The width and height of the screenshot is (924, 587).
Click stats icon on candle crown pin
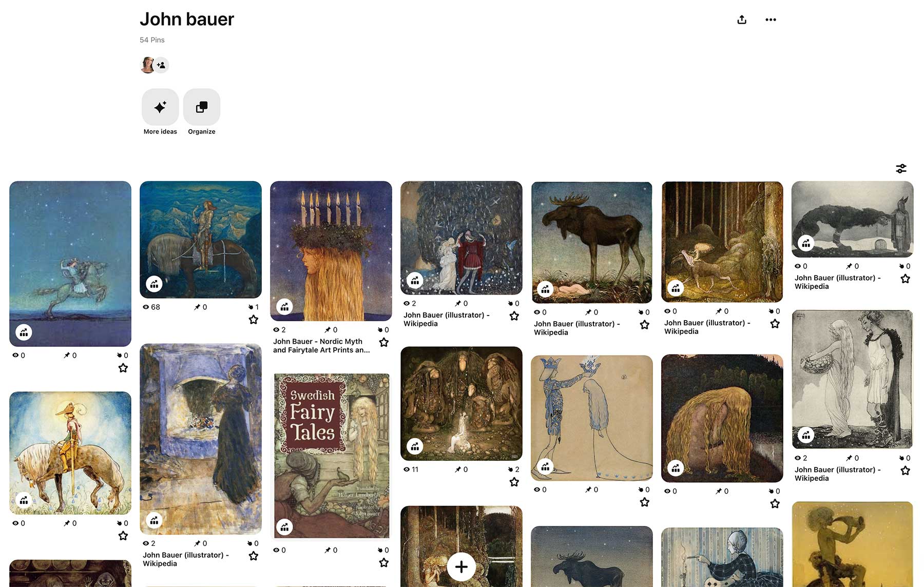(284, 307)
